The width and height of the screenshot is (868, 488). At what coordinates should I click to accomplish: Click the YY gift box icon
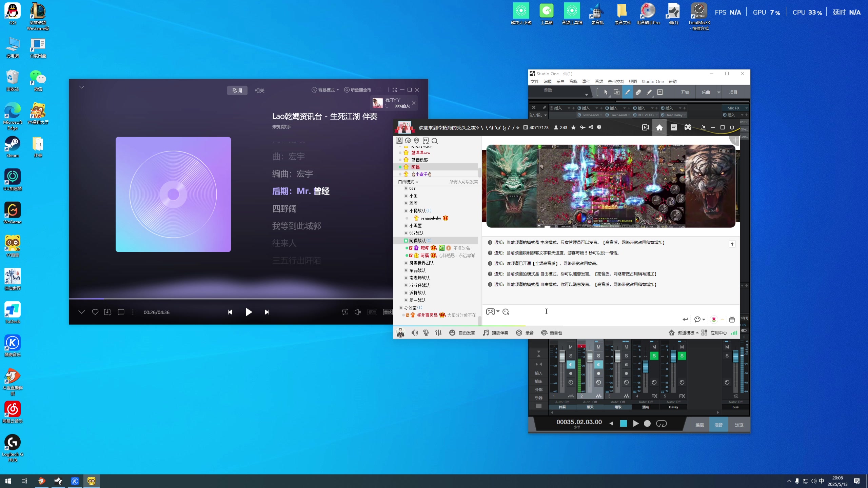[732, 320]
